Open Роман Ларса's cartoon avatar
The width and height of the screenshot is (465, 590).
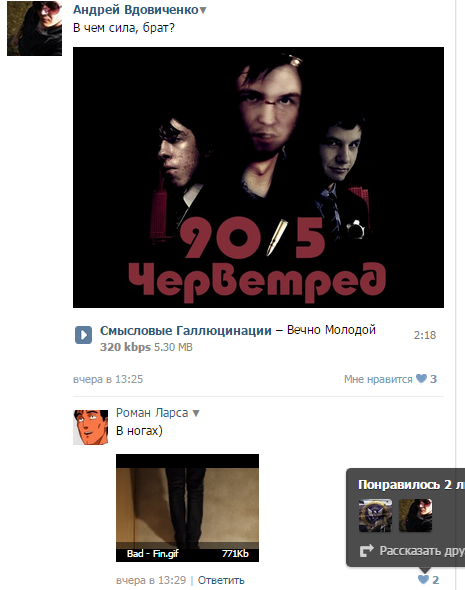[90, 427]
